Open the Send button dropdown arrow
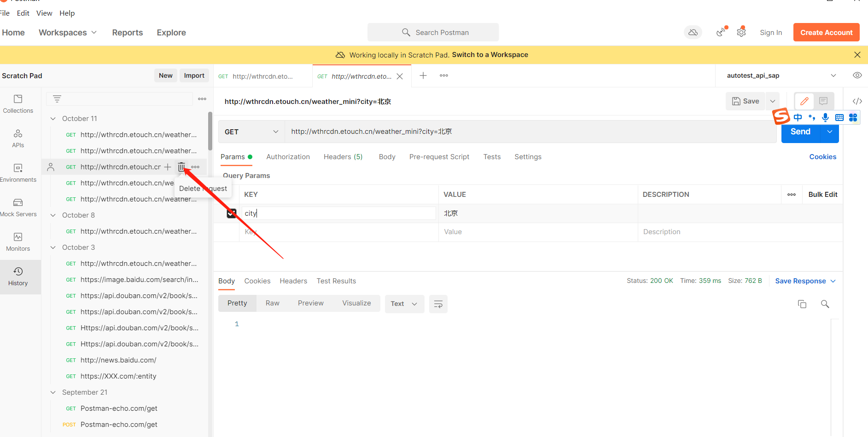The image size is (868, 437). [x=830, y=132]
